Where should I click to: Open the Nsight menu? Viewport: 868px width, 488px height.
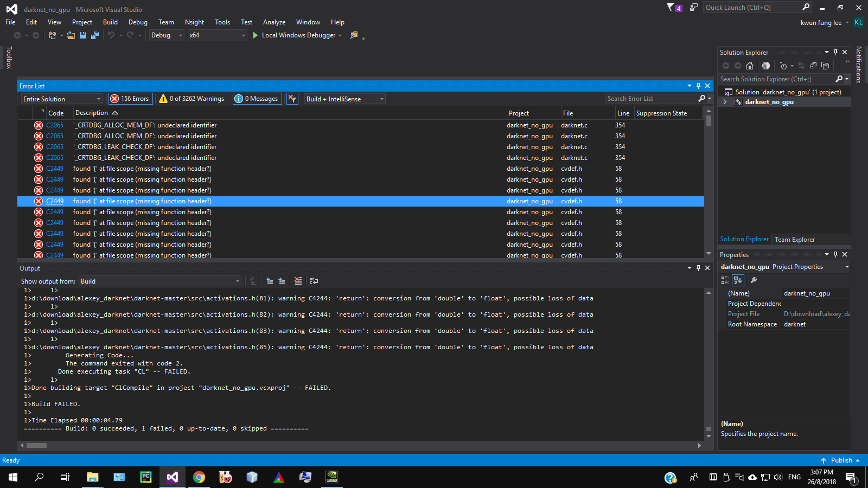pos(194,22)
